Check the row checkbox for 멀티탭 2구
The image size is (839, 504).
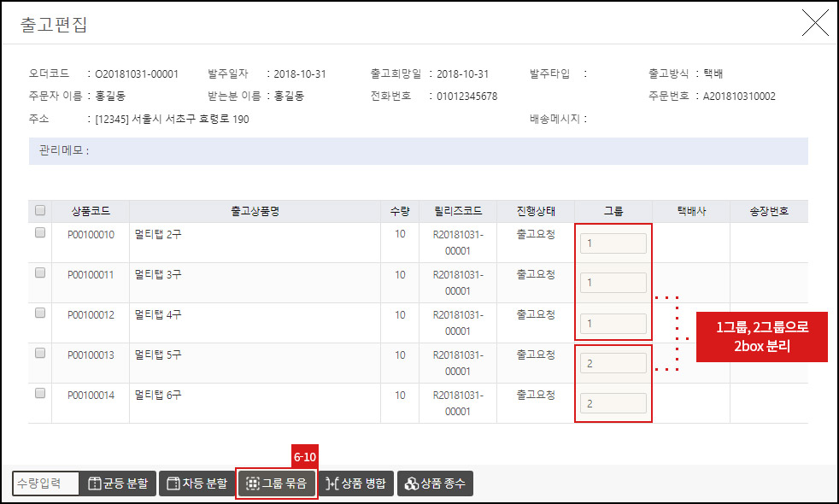click(x=38, y=234)
